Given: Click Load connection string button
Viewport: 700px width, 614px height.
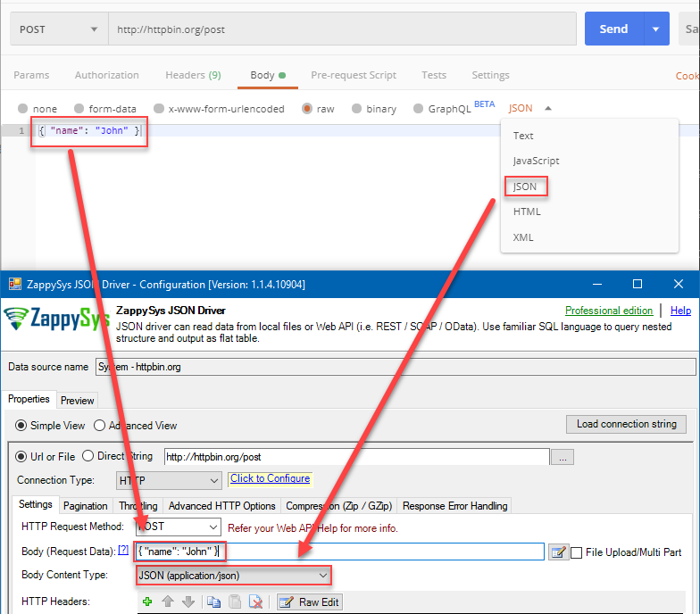Looking at the screenshot, I should pos(627,424).
